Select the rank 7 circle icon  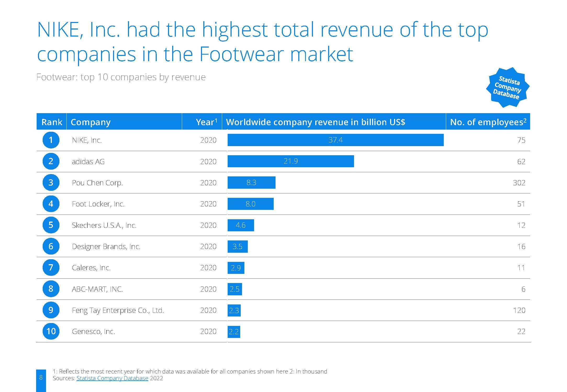(x=51, y=268)
